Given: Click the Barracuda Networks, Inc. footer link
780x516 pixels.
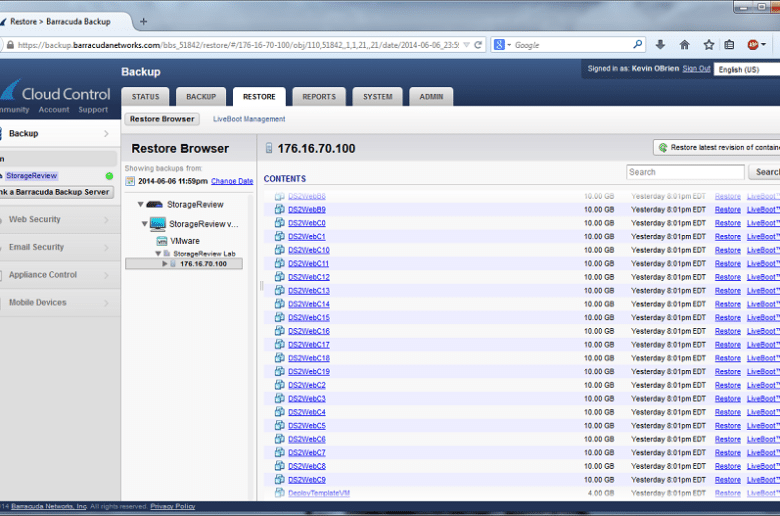Looking at the screenshot, I should click(x=49, y=506).
